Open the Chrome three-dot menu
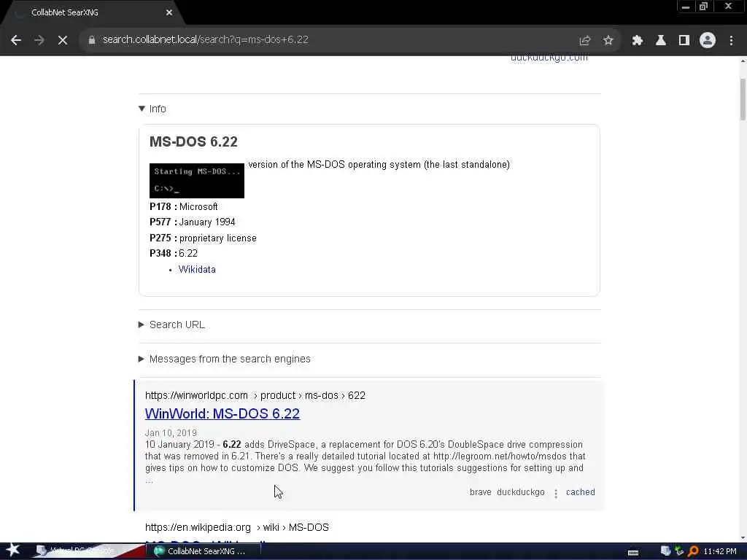 point(731,40)
